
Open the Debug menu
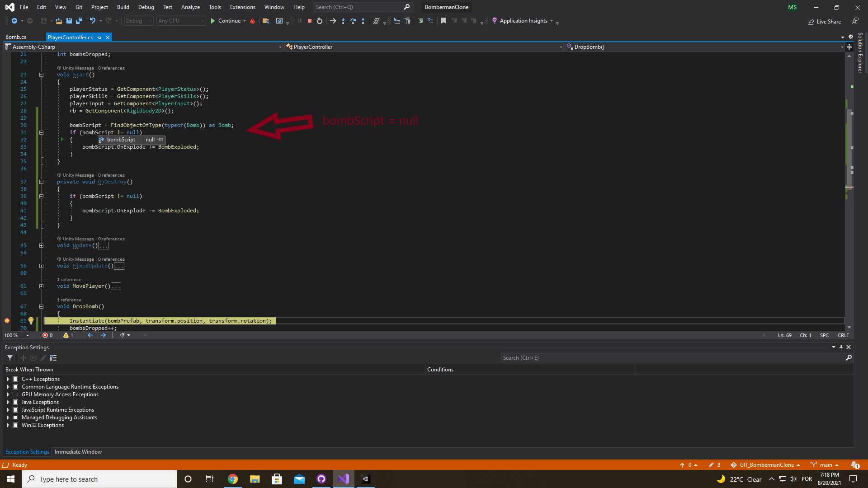(x=146, y=7)
